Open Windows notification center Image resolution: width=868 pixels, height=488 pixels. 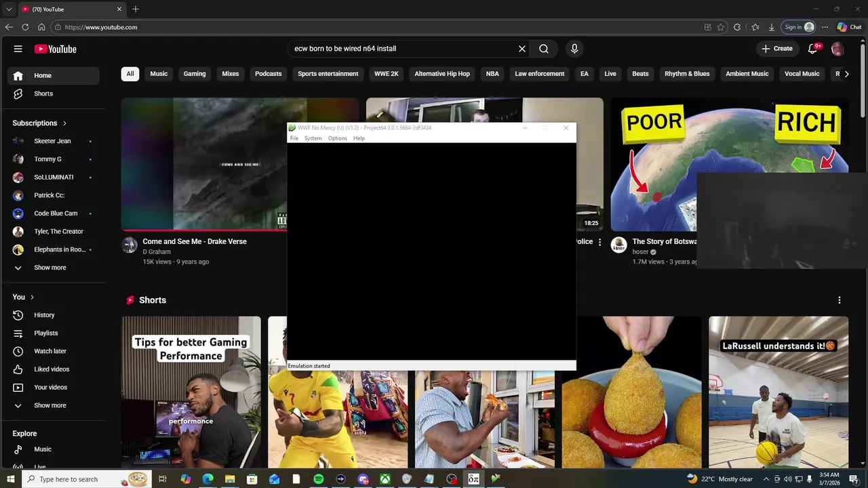[x=854, y=479]
